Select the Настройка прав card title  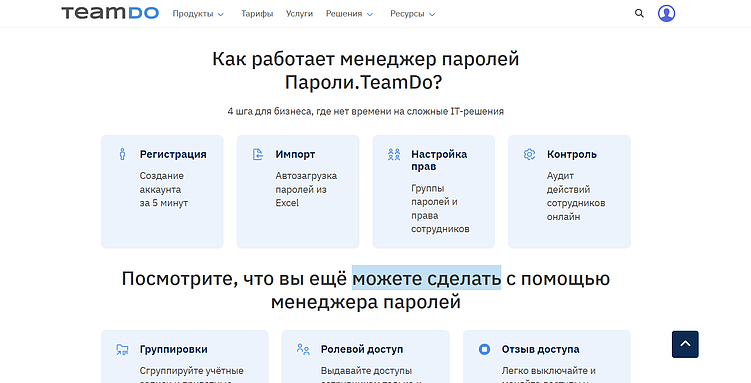click(x=439, y=160)
